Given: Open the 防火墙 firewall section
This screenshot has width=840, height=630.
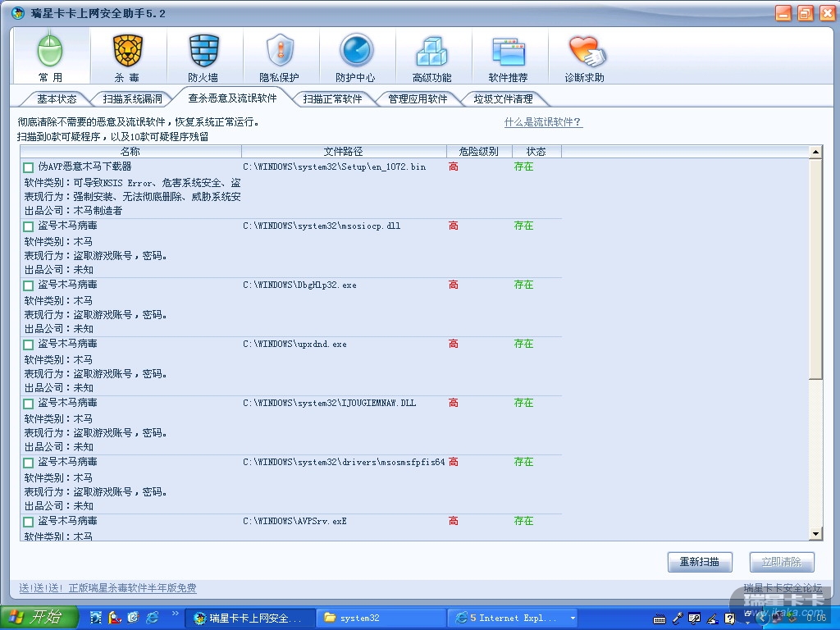Looking at the screenshot, I should (x=203, y=57).
